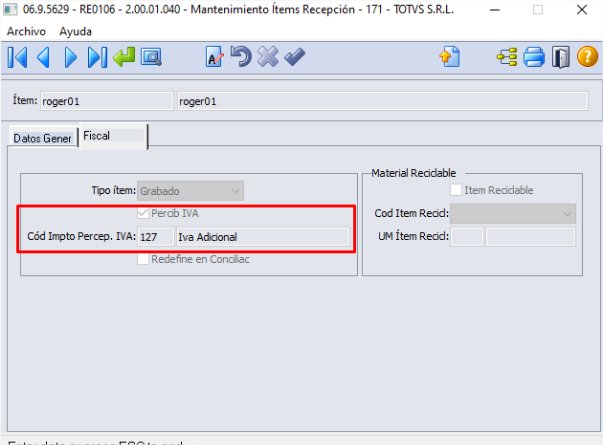The width and height of the screenshot is (603, 445).
Task: Close the Mantenimiento Ítems Recepción window
Action: point(582,10)
